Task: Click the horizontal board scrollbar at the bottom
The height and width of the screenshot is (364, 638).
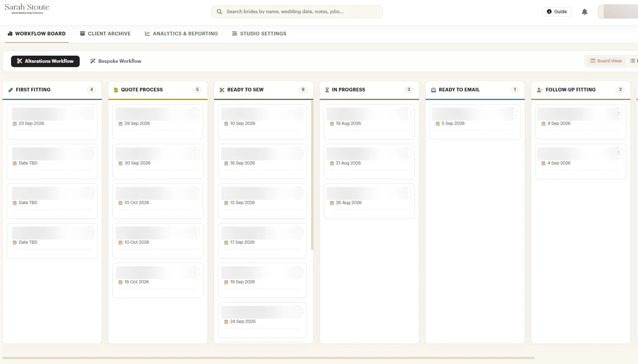Action: [268, 358]
